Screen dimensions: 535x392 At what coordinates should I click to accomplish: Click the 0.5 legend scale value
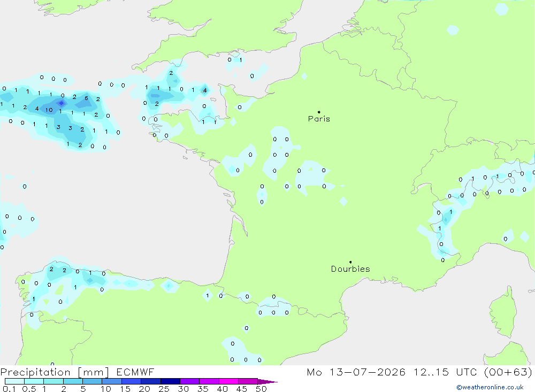29,389
